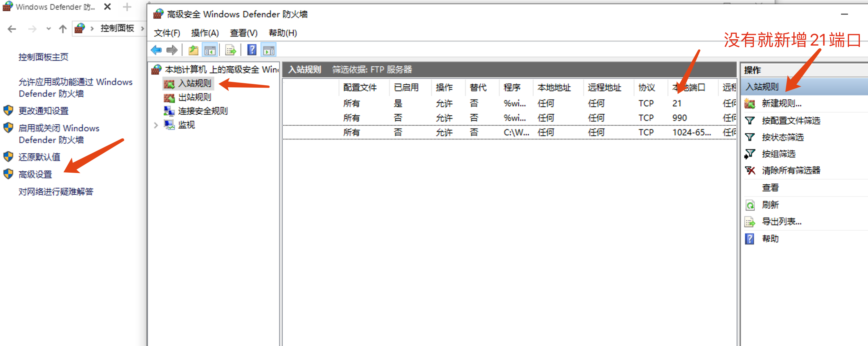This screenshot has width=868, height=346.
Task: Click 控制面板 in the address breadcrumb
Action: tap(117, 28)
